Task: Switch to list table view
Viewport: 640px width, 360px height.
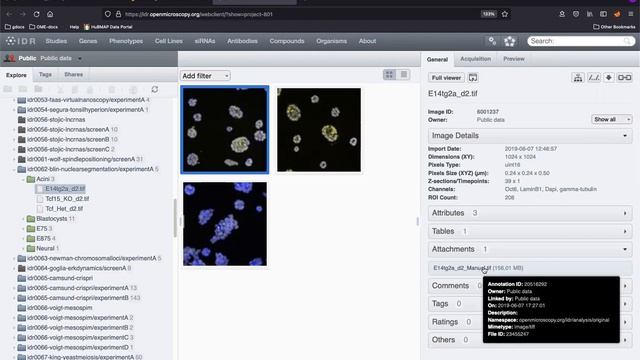Action: pyautogui.click(x=404, y=74)
